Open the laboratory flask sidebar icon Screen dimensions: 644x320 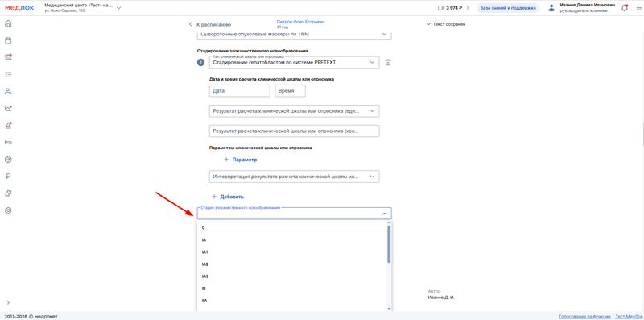click(x=8, y=126)
